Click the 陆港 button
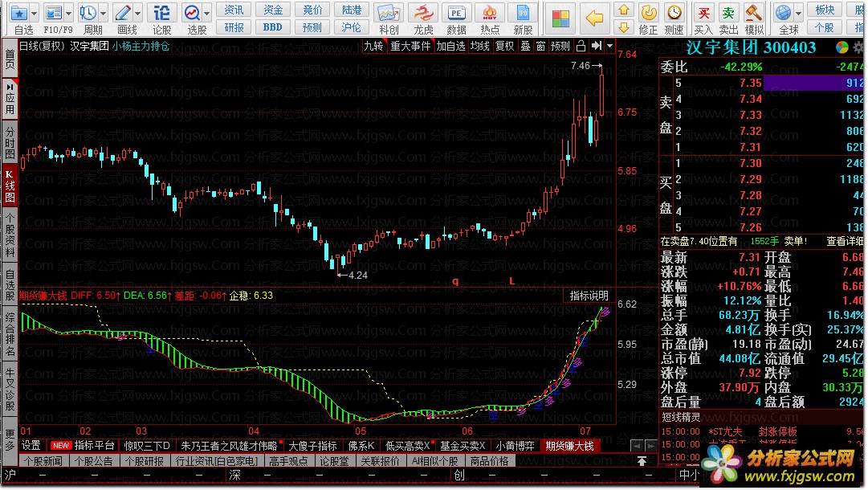Image resolution: width=868 pixels, height=490 pixels. (x=352, y=10)
